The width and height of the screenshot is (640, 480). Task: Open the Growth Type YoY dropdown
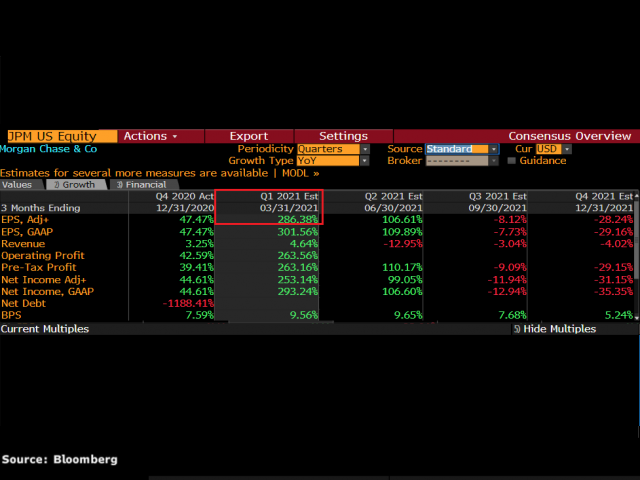(332, 161)
